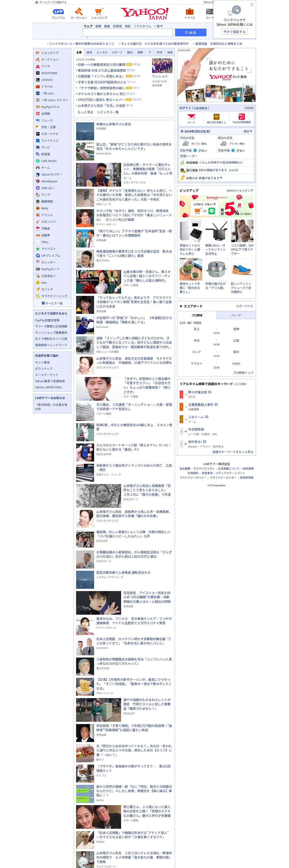Open プロ野球トップ link
Image resolution: width=289 pixels, height=868 pixels.
point(243,373)
